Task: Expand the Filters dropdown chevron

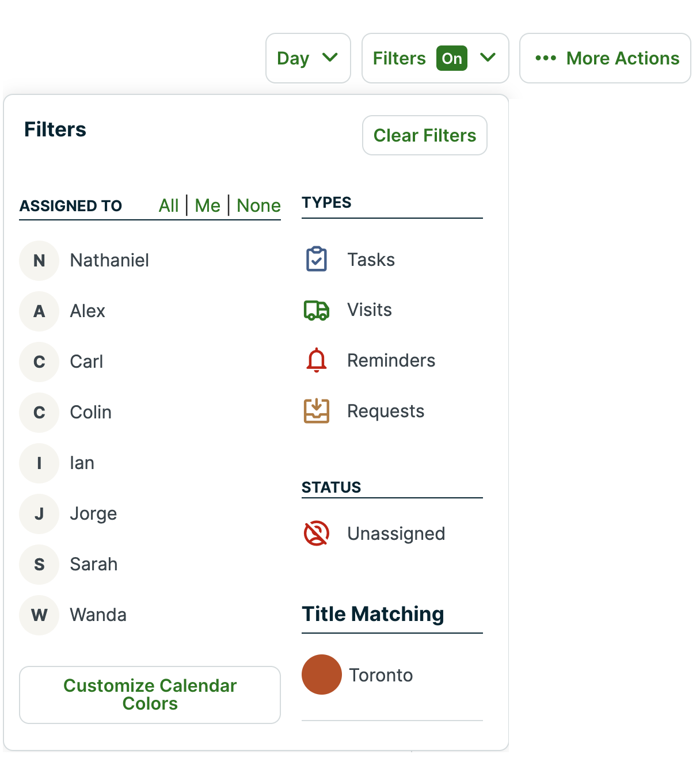Action: pos(489,58)
